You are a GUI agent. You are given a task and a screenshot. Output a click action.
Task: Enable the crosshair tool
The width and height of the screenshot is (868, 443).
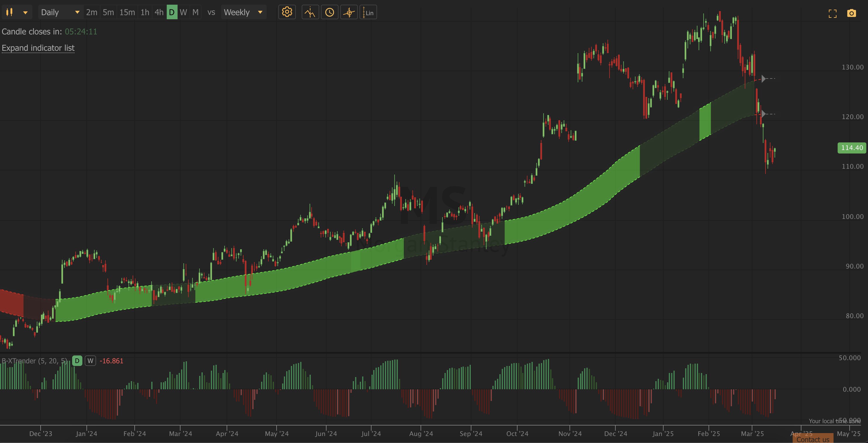pos(349,13)
